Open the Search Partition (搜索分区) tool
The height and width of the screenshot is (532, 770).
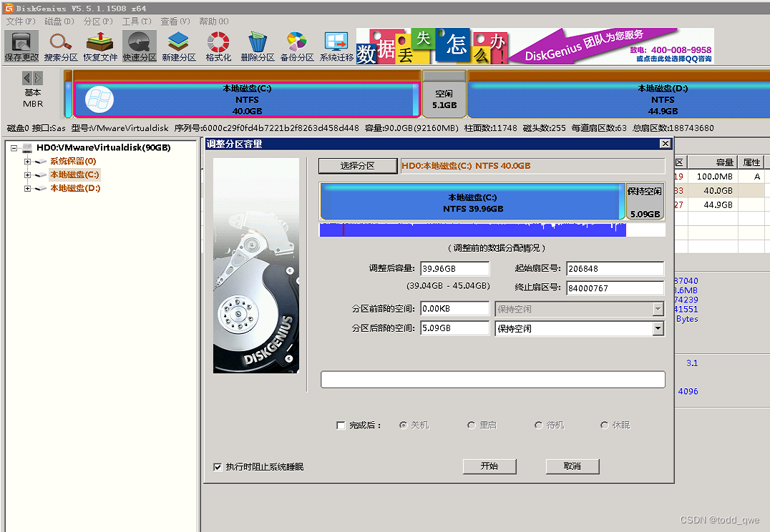[61, 46]
